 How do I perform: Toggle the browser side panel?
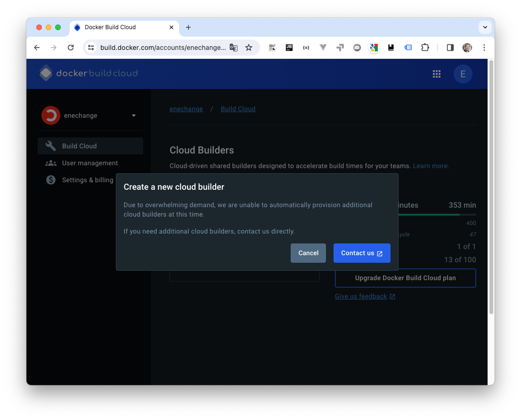[x=450, y=48]
